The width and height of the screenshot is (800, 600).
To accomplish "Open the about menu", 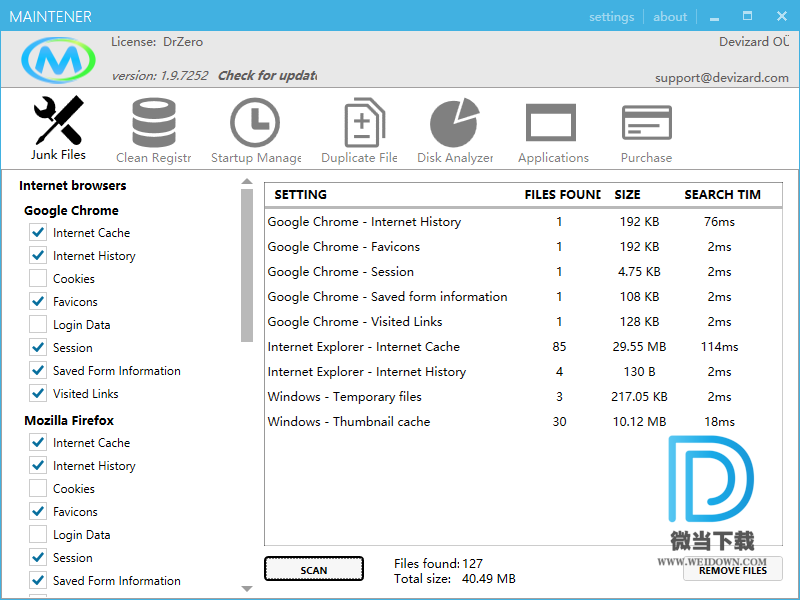I will [x=670, y=17].
